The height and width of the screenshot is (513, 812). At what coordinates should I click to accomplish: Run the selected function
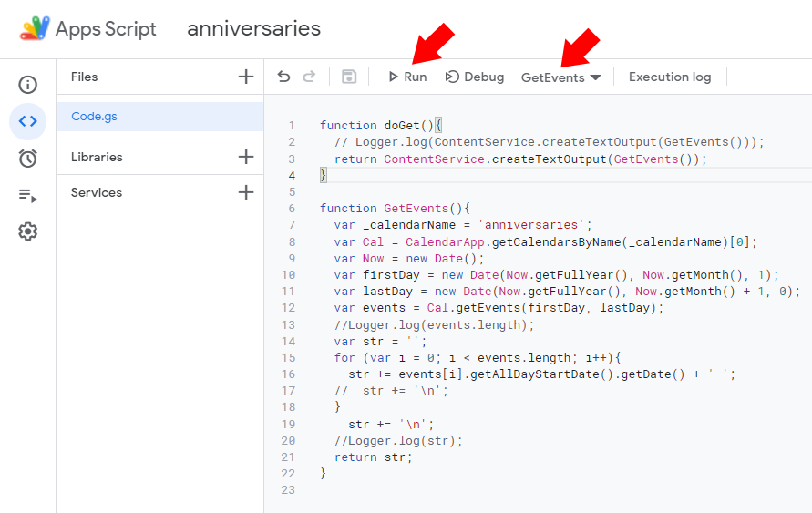pyautogui.click(x=407, y=77)
